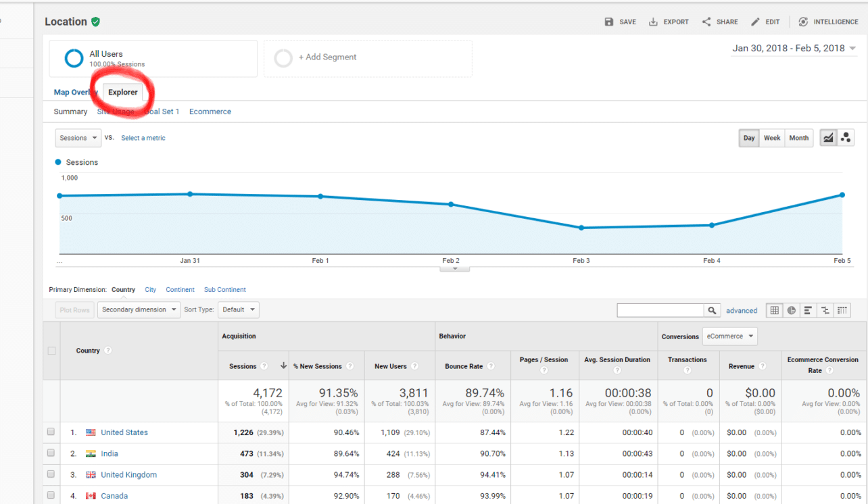Switch to the comparison view
Viewport: 868px width, 504px height.
tap(825, 310)
